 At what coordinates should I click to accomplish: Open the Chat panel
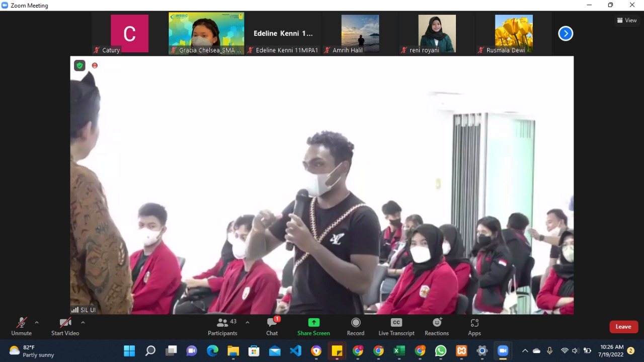pos(272,326)
